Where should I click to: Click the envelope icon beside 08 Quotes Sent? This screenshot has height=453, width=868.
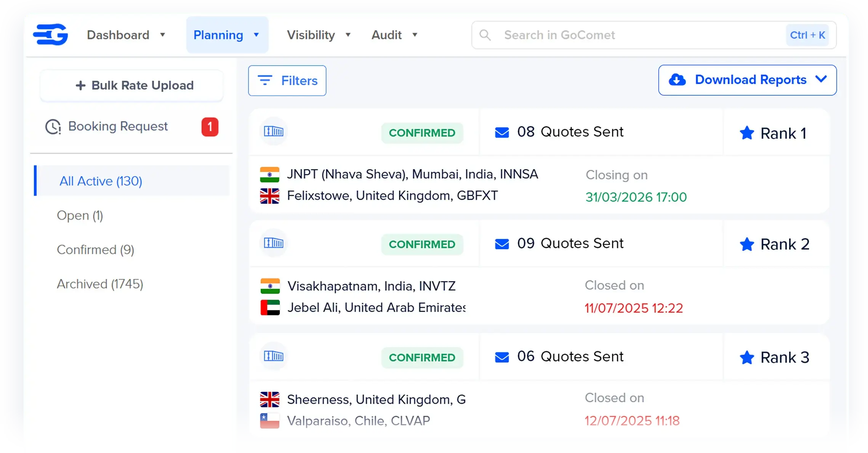click(502, 132)
